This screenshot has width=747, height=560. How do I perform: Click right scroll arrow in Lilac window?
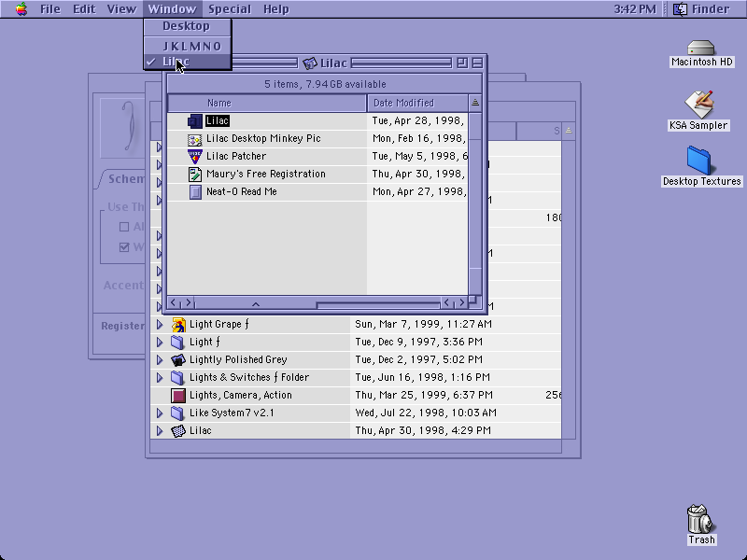click(x=461, y=302)
